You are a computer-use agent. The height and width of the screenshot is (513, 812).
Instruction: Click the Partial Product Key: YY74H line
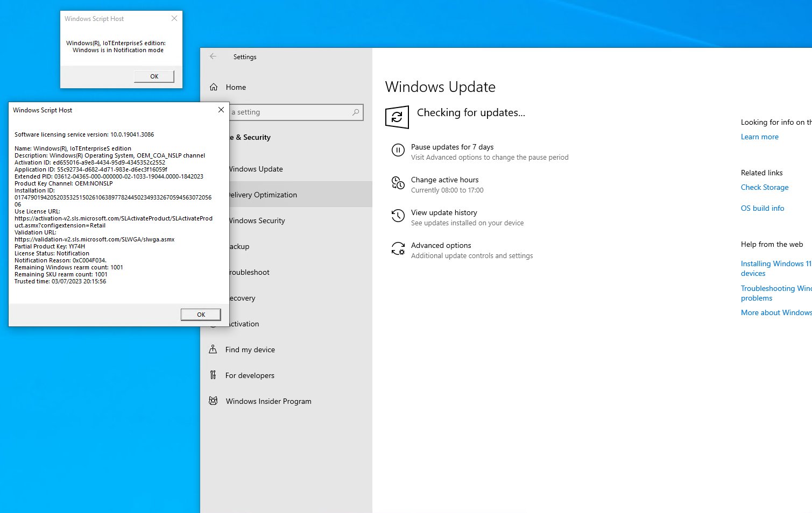pyautogui.click(x=50, y=246)
